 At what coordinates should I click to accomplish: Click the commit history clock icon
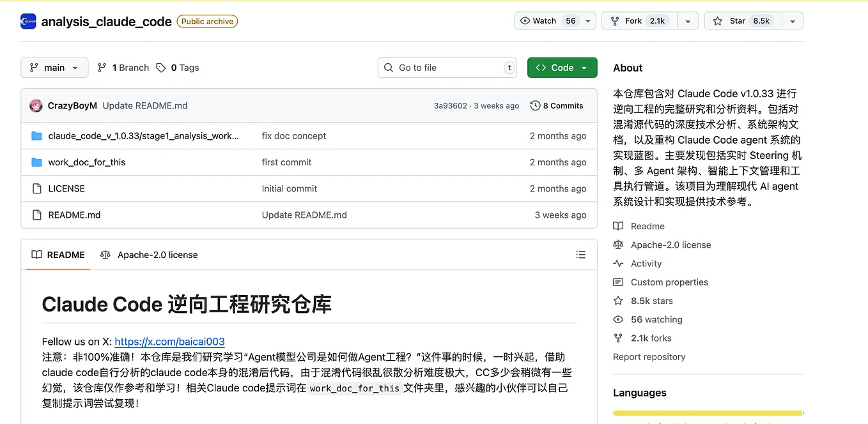click(x=536, y=105)
